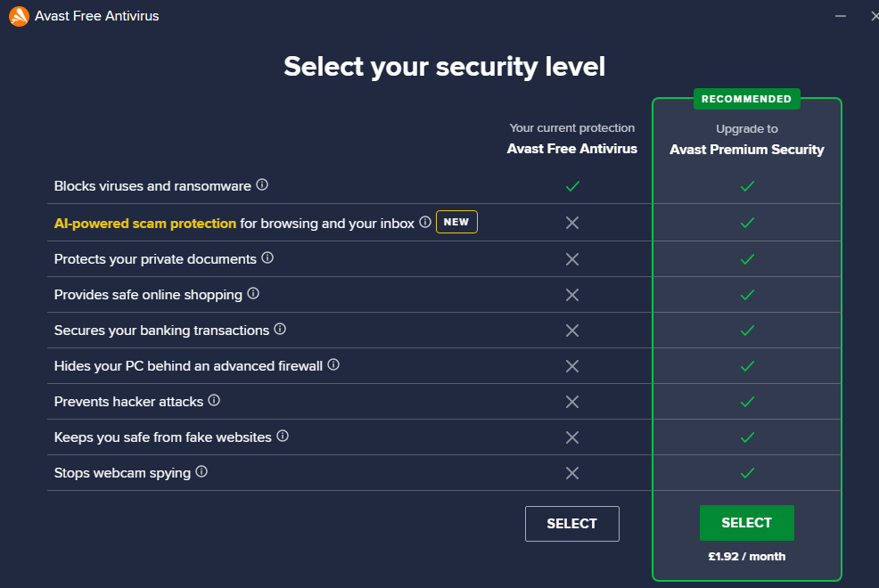Click Premium checkmark for private documents row
The width and height of the screenshot is (879, 588).
click(747, 259)
